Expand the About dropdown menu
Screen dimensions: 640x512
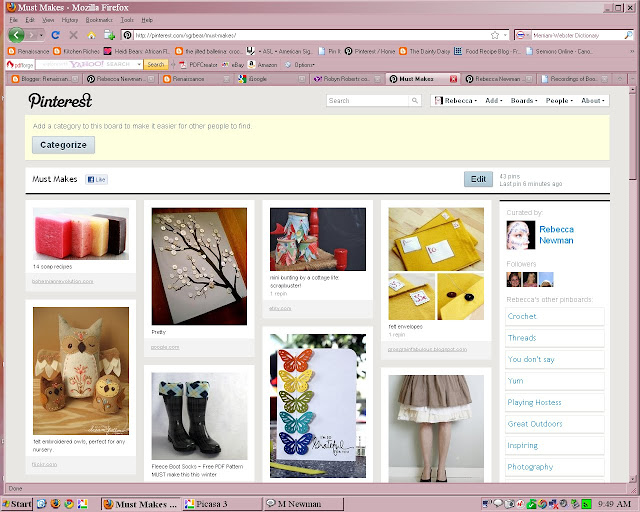pyautogui.click(x=593, y=100)
